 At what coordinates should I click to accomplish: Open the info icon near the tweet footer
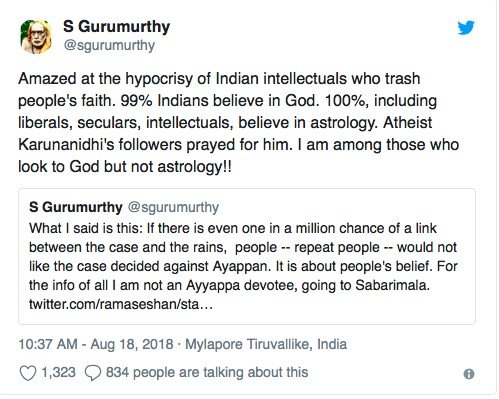(469, 374)
